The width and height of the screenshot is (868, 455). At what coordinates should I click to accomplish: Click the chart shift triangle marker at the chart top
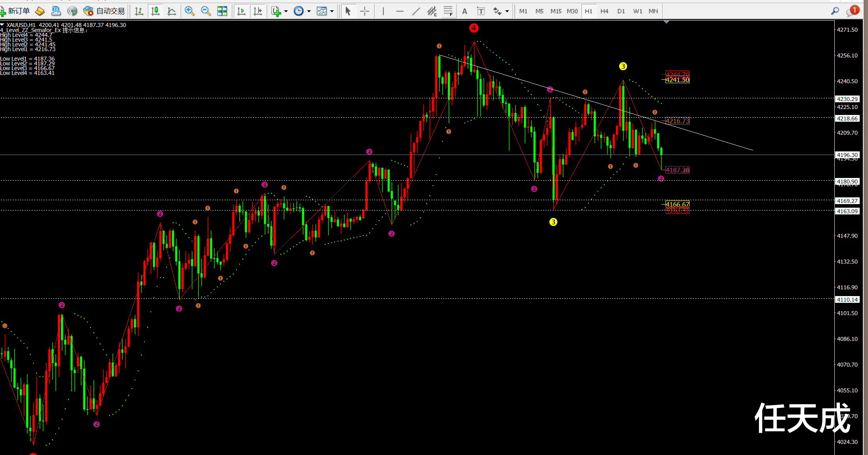pos(666,22)
